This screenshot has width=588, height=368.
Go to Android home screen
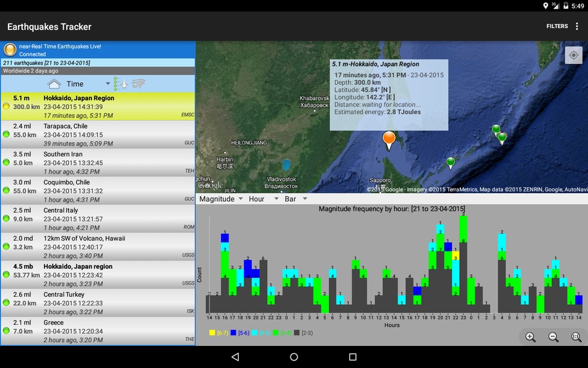tap(294, 357)
